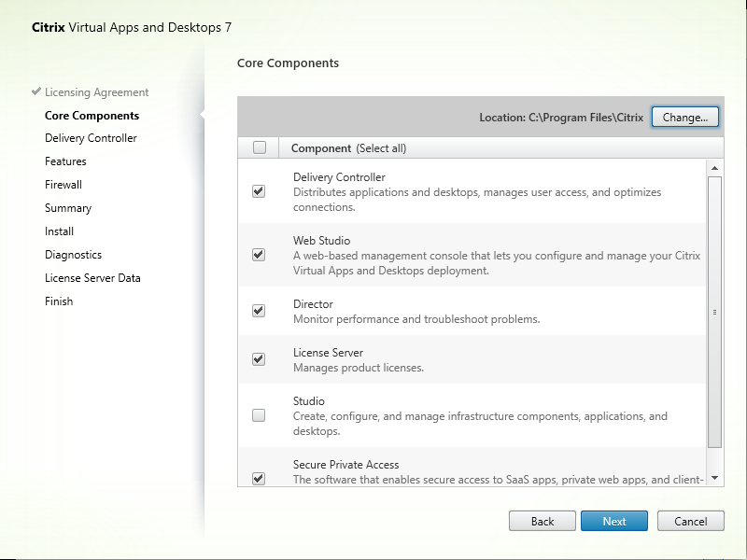Click the scrollbar up arrow
Screen dimensions: 747x560
tap(714, 168)
